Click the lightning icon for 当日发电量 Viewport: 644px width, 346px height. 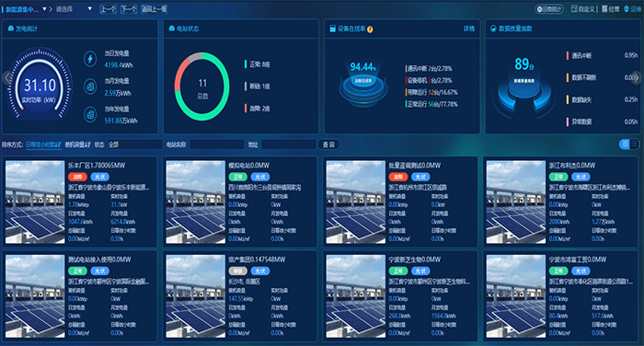(x=90, y=58)
